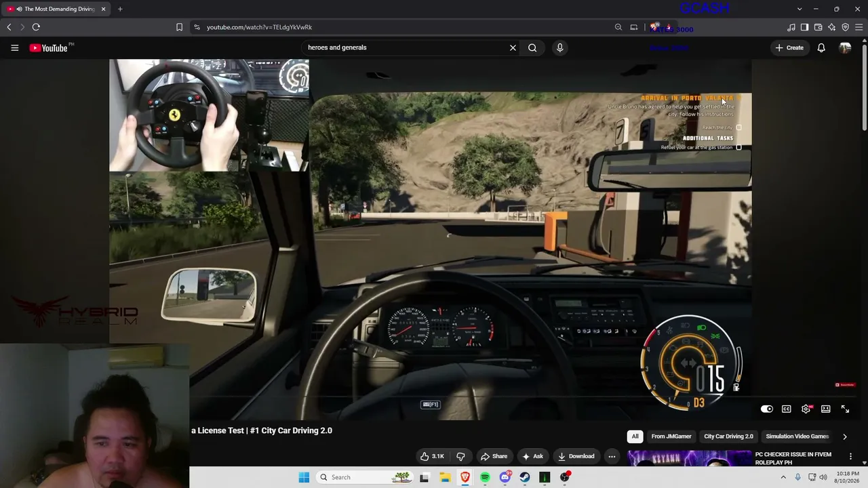Open the zoom-out magnifier in address bar
The image size is (868, 488).
pos(618,27)
